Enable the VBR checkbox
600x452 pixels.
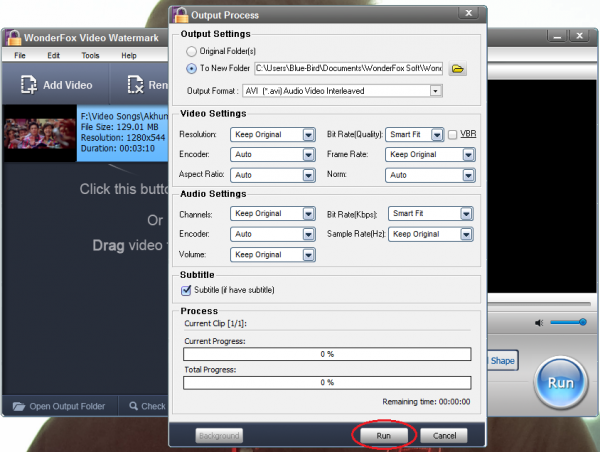pos(452,135)
